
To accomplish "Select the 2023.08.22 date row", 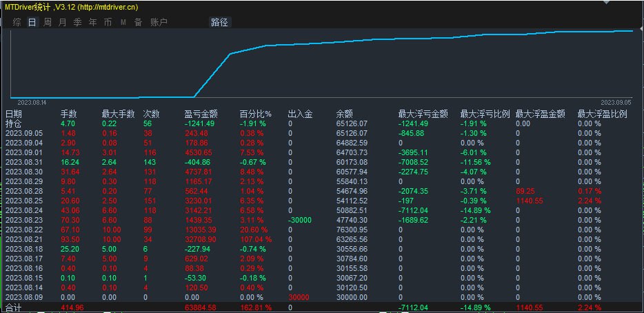I will coord(23,230).
